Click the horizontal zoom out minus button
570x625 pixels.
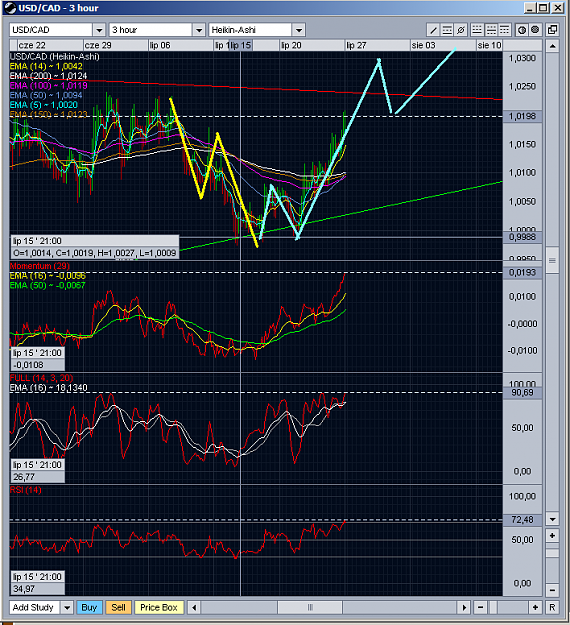481,607
